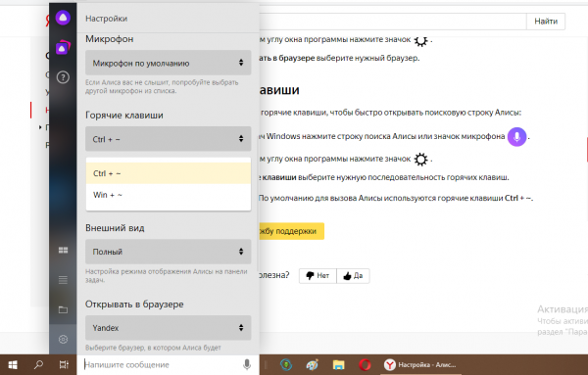The width and height of the screenshot is (588, 375).
Task: Open the folder icon in Alice sidebar
Action: [x=63, y=309]
